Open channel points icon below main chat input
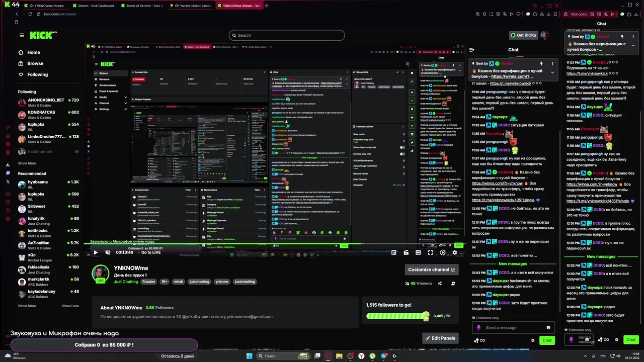Image resolution: width=644 pixels, height=362 pixels. pos(479,340)
